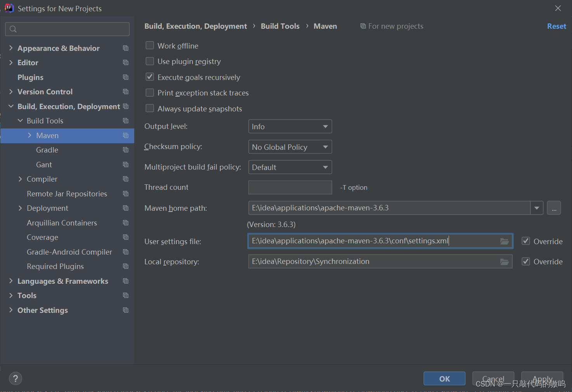Click folder browse icon in Local repository field

[504, 262]
